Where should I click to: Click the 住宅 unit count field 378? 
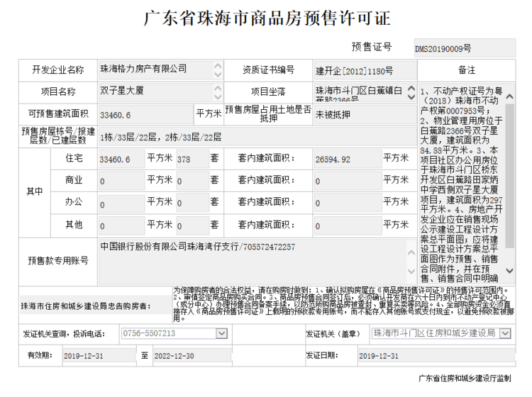pyautogui.click(x=192, y=159)
